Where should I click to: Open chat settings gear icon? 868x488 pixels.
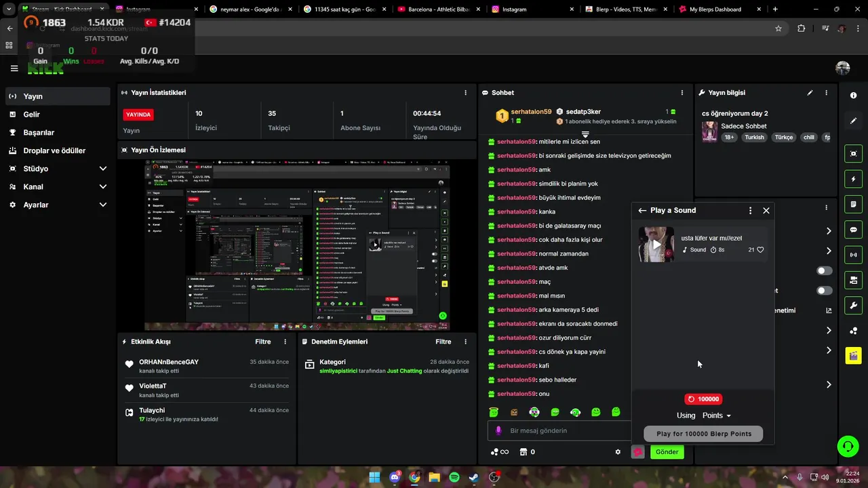pyautogui.click(x=618, y=452)
